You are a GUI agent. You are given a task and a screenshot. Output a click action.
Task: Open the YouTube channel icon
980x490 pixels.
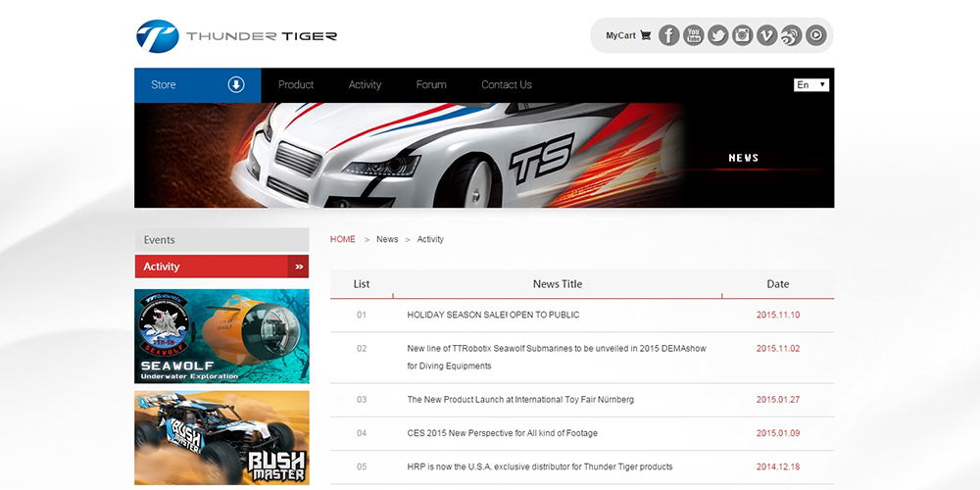point(693,35)
